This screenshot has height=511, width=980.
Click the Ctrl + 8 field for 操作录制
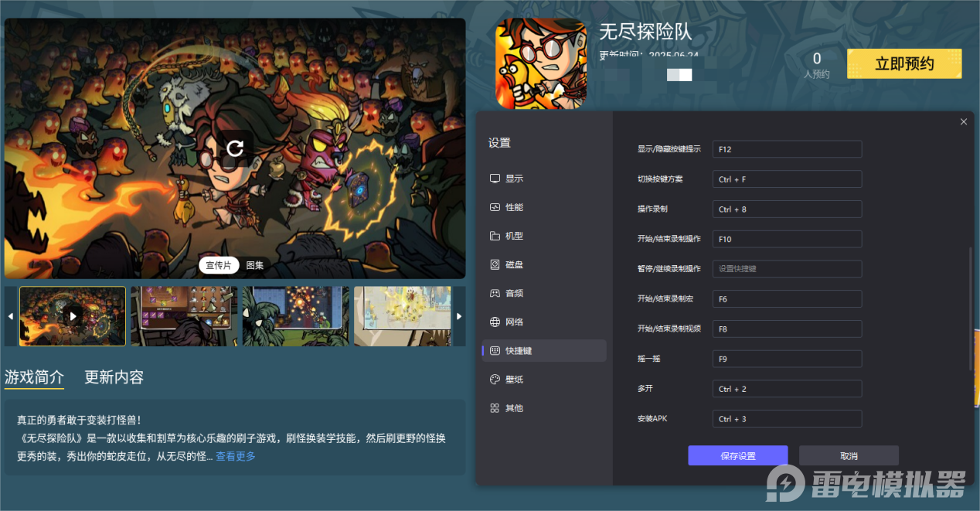[x=787, y=210]
